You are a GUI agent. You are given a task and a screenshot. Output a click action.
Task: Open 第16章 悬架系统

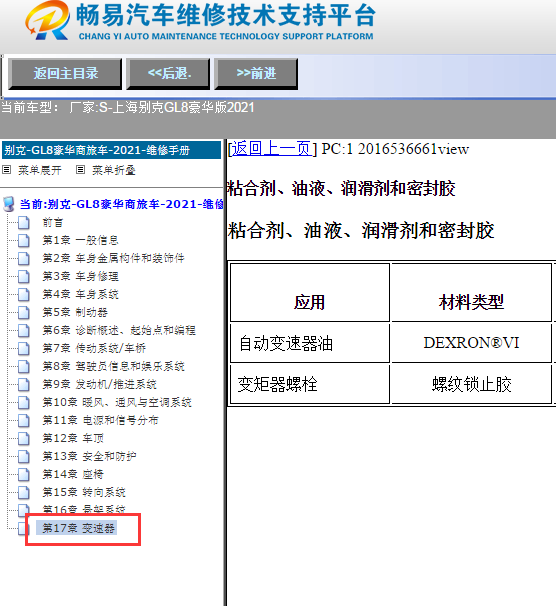pos(84,509)
